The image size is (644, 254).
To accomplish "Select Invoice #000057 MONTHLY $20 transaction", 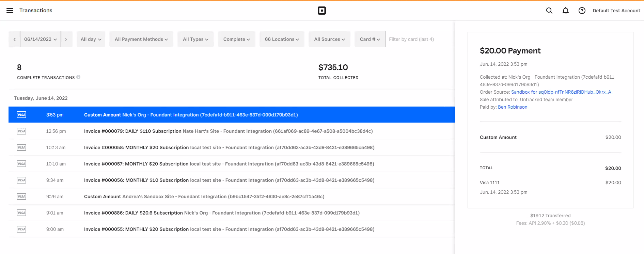I will pos(232,164).
